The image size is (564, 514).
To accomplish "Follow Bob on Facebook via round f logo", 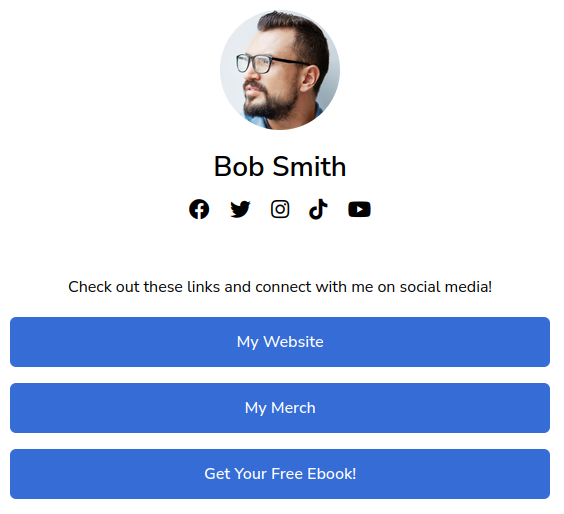I will click(x=200, y=211).
